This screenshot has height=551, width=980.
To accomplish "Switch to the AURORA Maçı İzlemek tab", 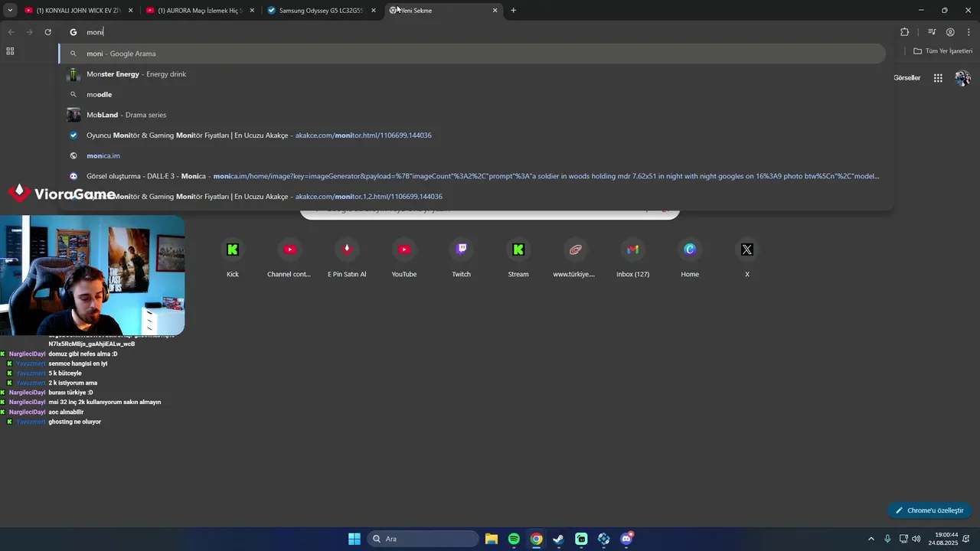I will [x=200, y=11].
